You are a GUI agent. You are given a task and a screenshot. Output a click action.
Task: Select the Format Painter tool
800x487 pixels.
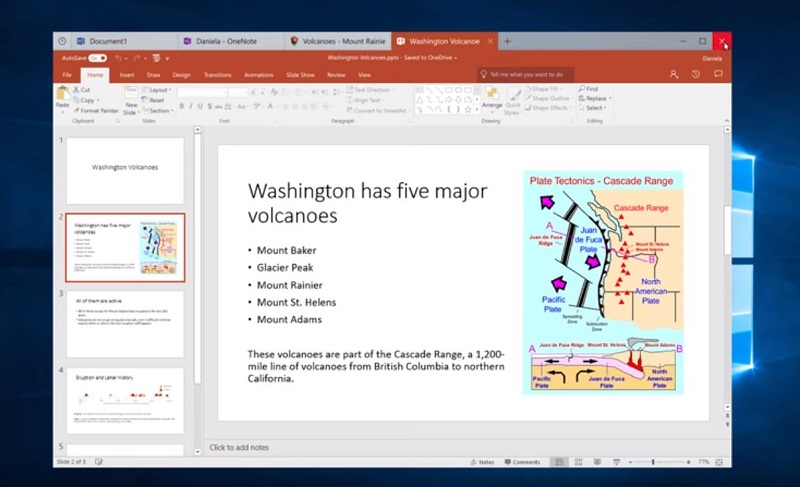(x=95, y=110)
